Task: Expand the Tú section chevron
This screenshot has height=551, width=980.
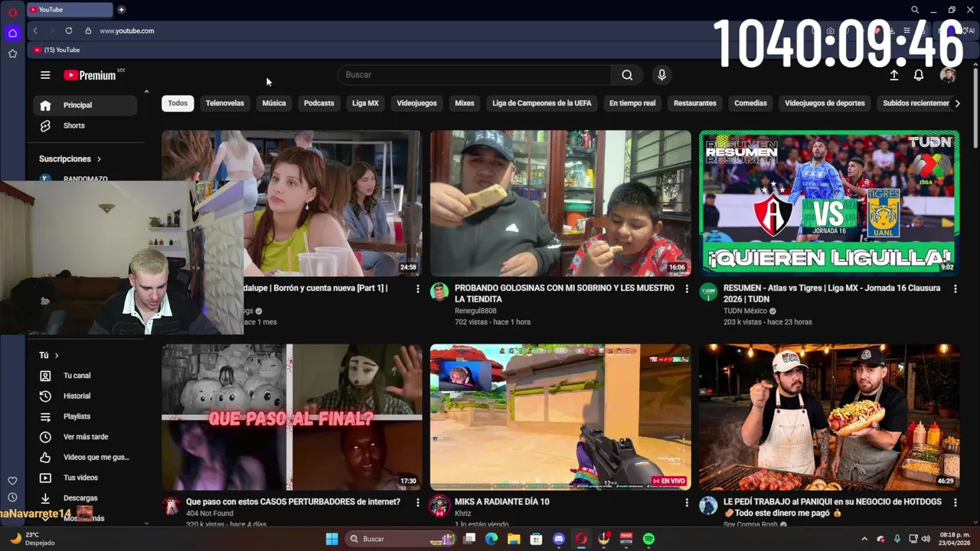Action: (x=56, y=355)
